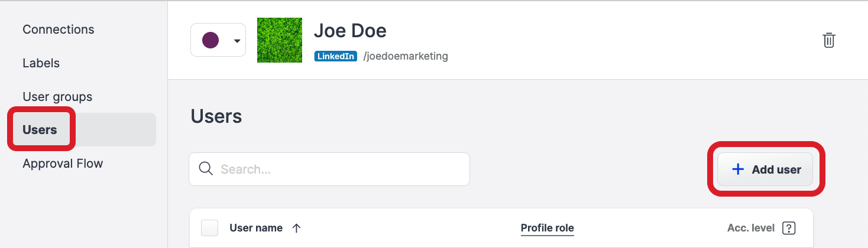
Task: Open Connections in the sidebar
Action: [58, 30]
